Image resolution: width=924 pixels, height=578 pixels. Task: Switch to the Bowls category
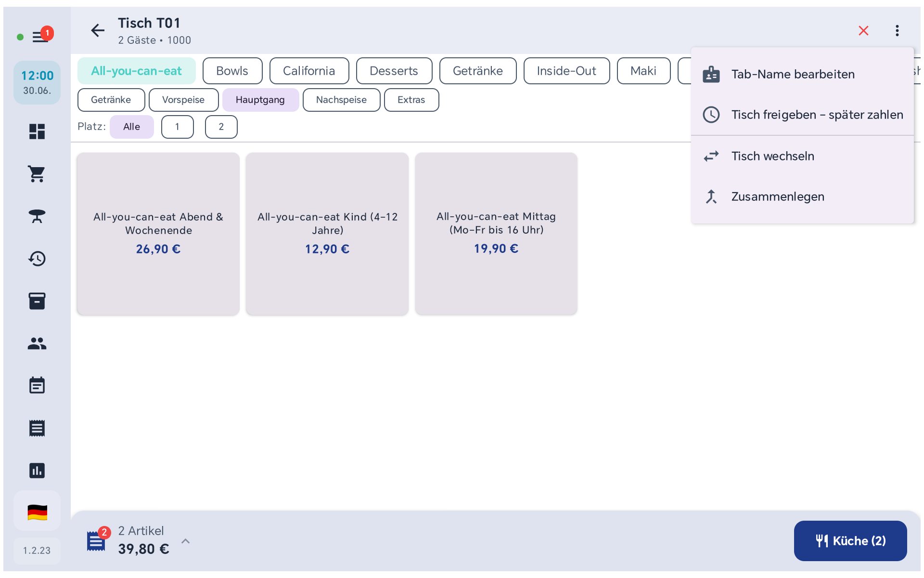click(232, 71)
